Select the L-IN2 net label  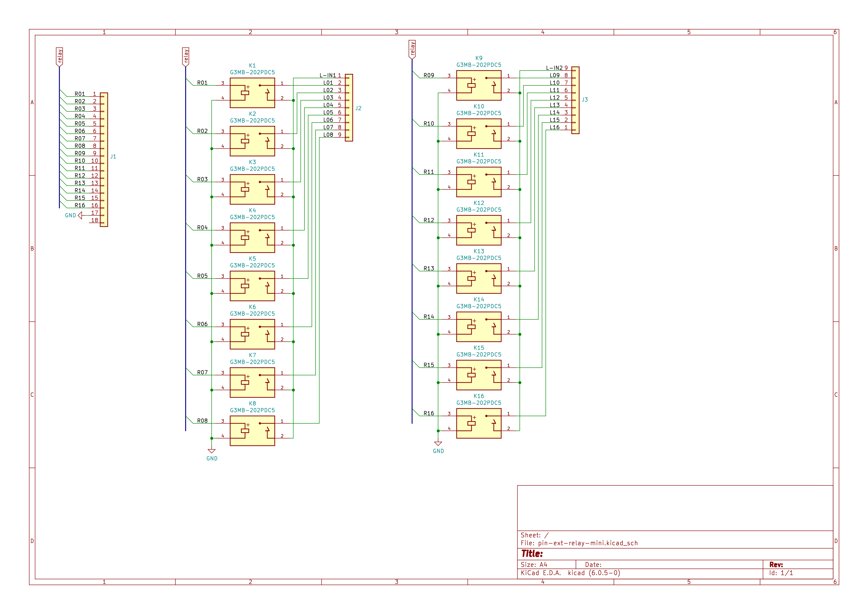(554, 68)
